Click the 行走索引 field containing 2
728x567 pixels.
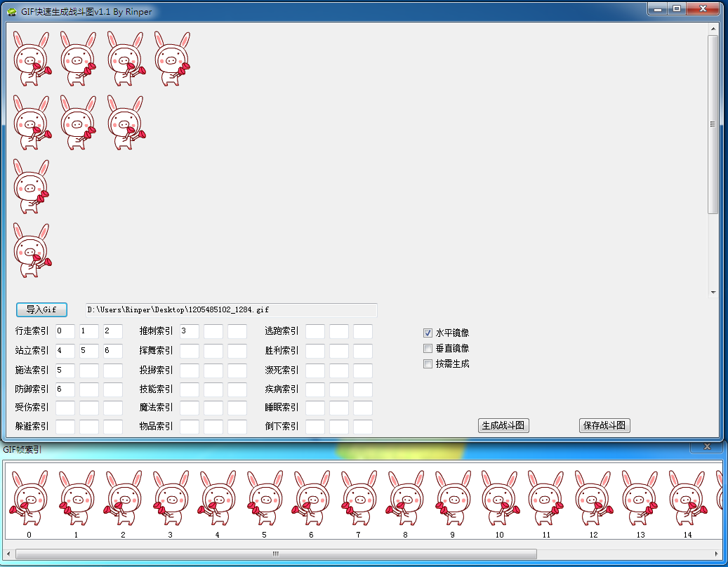(113, 331)
